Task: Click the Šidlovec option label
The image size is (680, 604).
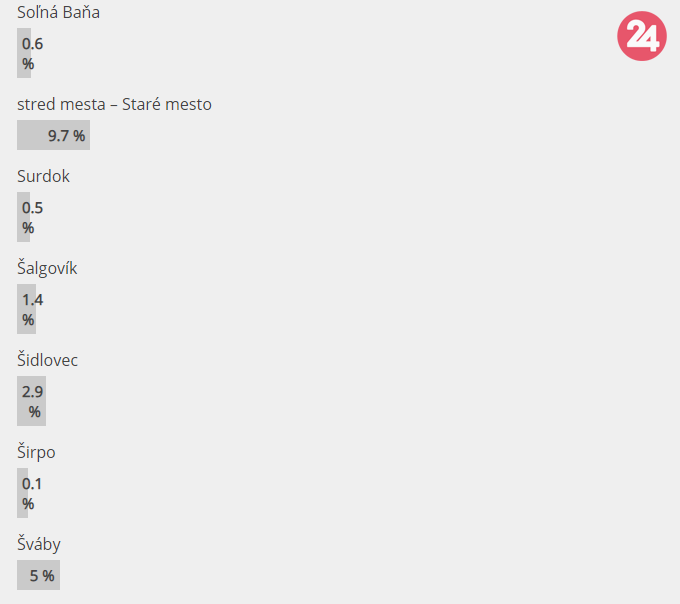Action: [47, 360]
